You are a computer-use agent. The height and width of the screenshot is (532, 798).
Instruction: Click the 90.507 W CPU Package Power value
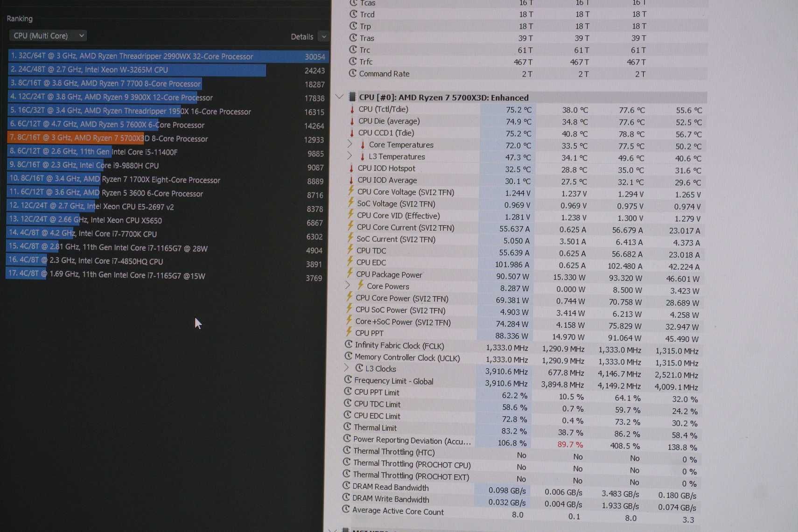pos(512,276)
